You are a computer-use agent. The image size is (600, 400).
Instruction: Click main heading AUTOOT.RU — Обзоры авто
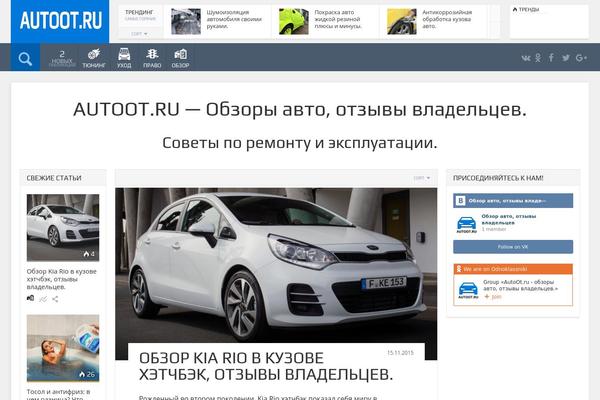tap(300, 109)
